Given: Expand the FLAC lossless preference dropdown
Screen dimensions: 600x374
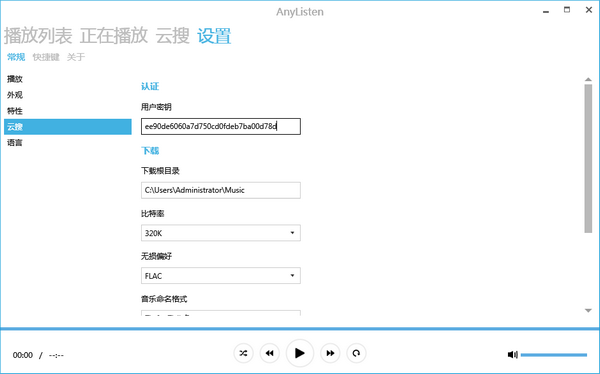Looking at the screenshot, I should [x=221, y=276].
